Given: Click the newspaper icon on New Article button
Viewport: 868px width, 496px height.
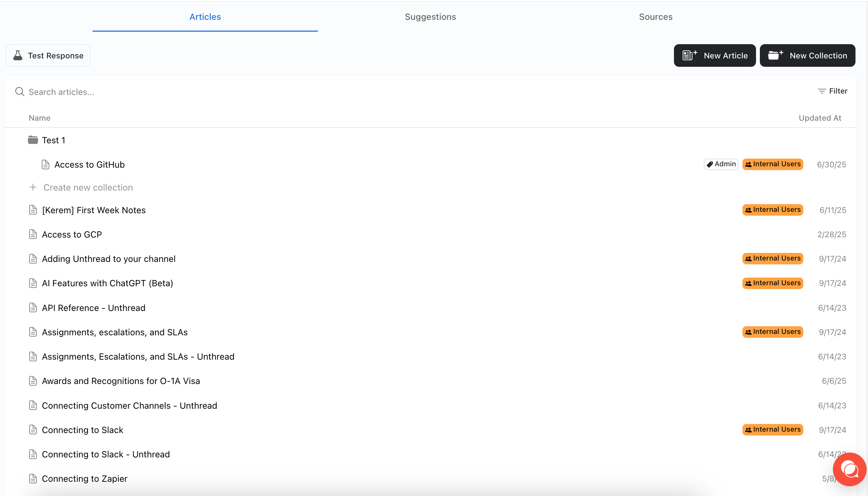Looking at the screenshot, I should [x=690, y=55].
